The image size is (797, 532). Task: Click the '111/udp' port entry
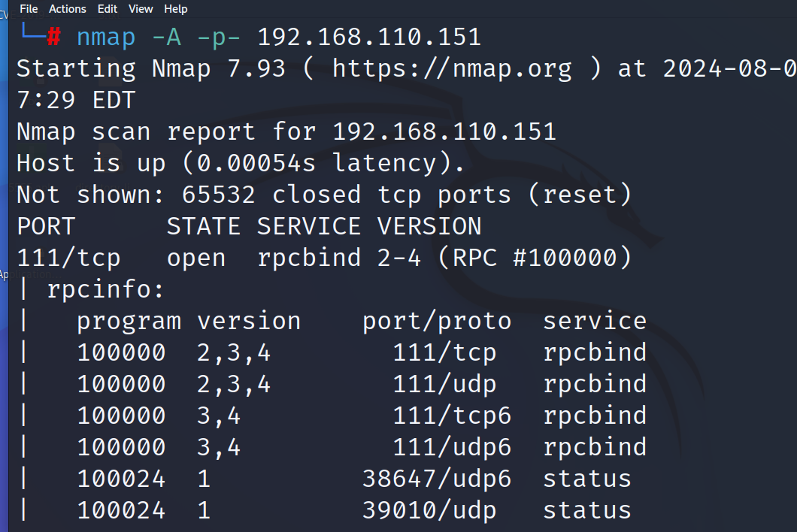pos(444,384)
